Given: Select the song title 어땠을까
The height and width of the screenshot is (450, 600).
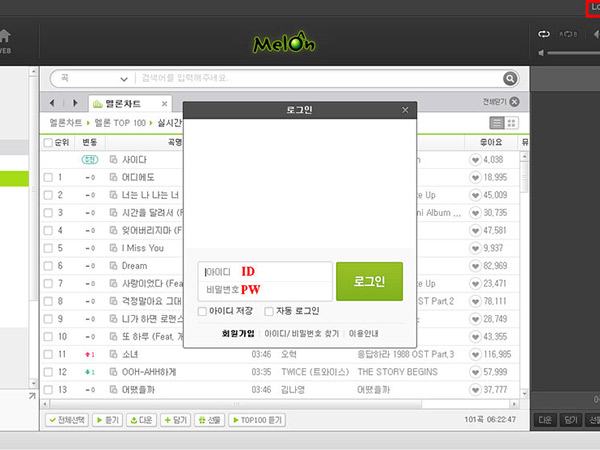Looking at the screenshot, I should coord(138,390).
